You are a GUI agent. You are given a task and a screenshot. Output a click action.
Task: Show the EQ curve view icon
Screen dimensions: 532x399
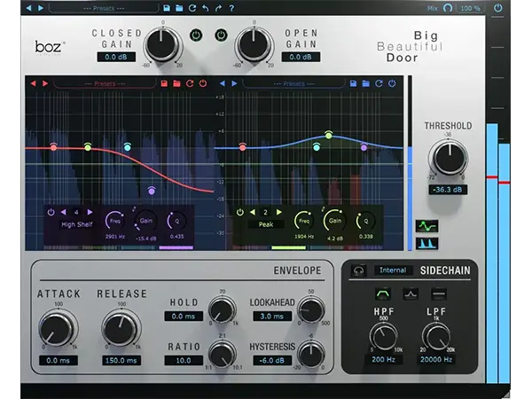[427, 226]
